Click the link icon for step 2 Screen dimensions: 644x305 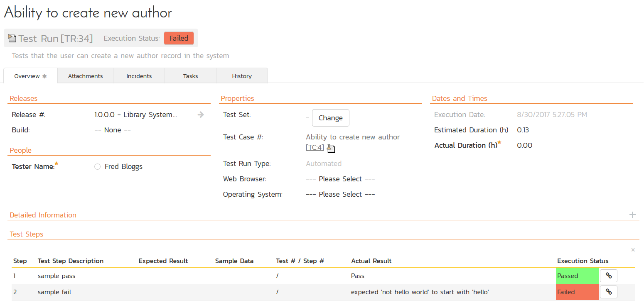coord(608,292)
